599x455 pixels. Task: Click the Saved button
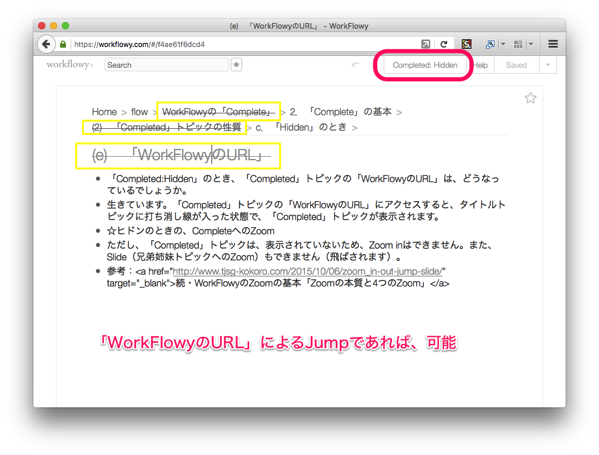(x=516, y=65)
